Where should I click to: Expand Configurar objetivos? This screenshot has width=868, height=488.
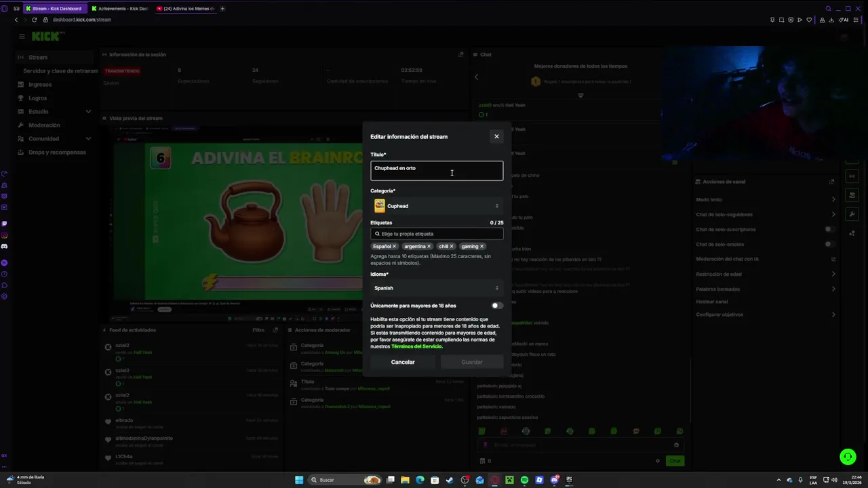833,314
